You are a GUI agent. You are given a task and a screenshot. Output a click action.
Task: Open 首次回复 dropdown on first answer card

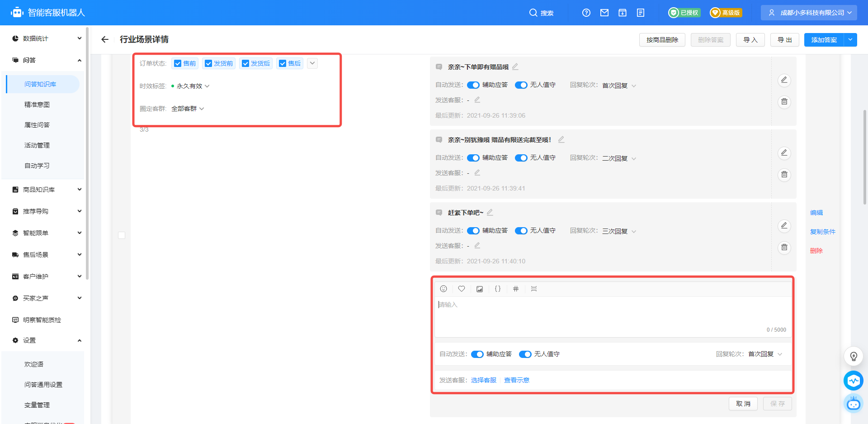tap(619, 86)
